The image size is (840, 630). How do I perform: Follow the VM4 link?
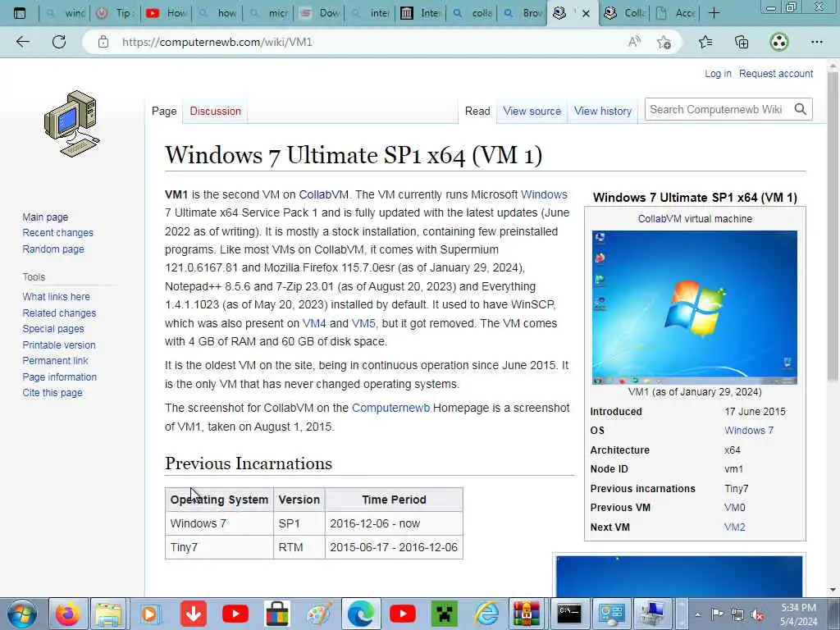pos(314,323)
